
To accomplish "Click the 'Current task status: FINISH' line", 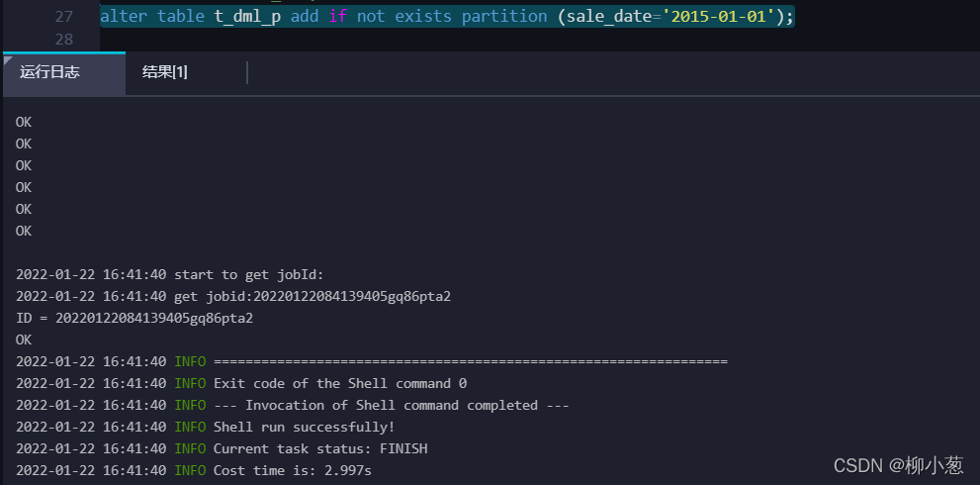I will click(222, 449).
